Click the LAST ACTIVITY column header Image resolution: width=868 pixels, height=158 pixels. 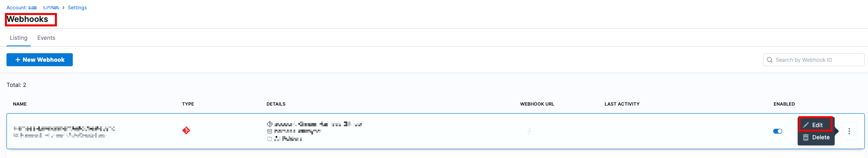click(622, 104)
